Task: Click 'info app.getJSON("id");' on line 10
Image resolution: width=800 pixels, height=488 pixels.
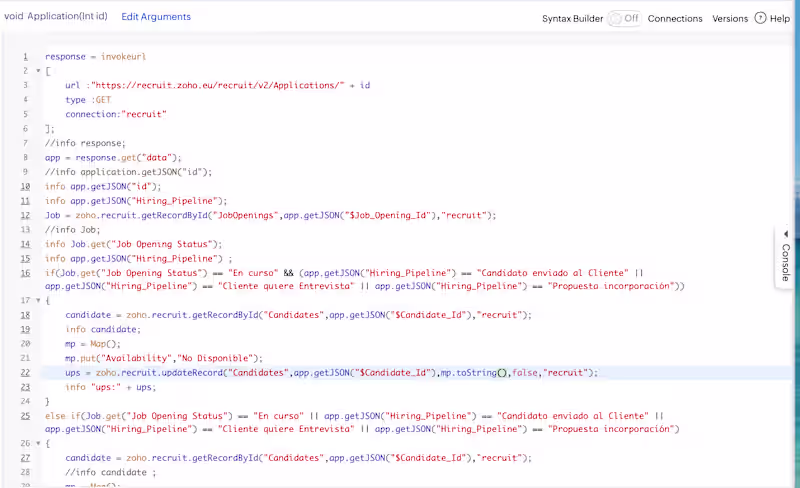Action: 103,186
